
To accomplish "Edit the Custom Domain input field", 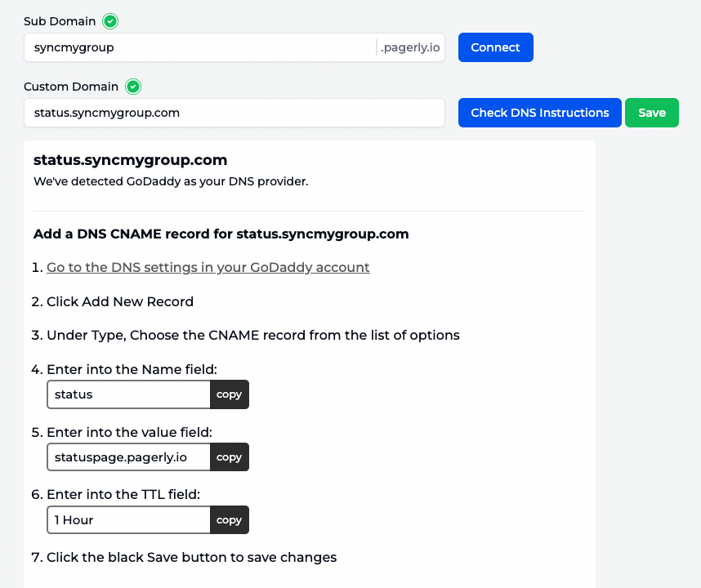I will (x=234, y=113).
